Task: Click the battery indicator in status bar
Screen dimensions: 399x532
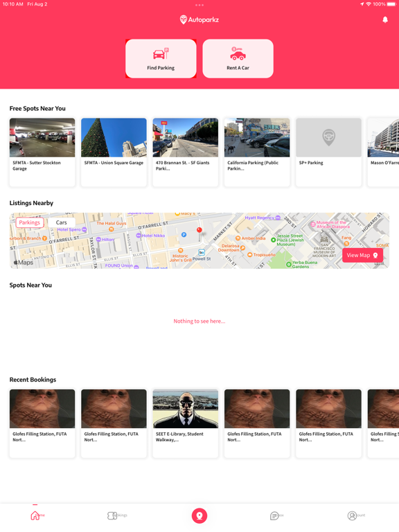Action: [x=391, y=4]
